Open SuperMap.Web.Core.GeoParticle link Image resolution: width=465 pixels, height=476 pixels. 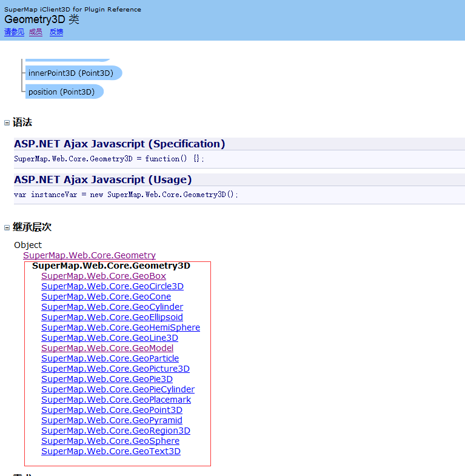tap(110, 358)
